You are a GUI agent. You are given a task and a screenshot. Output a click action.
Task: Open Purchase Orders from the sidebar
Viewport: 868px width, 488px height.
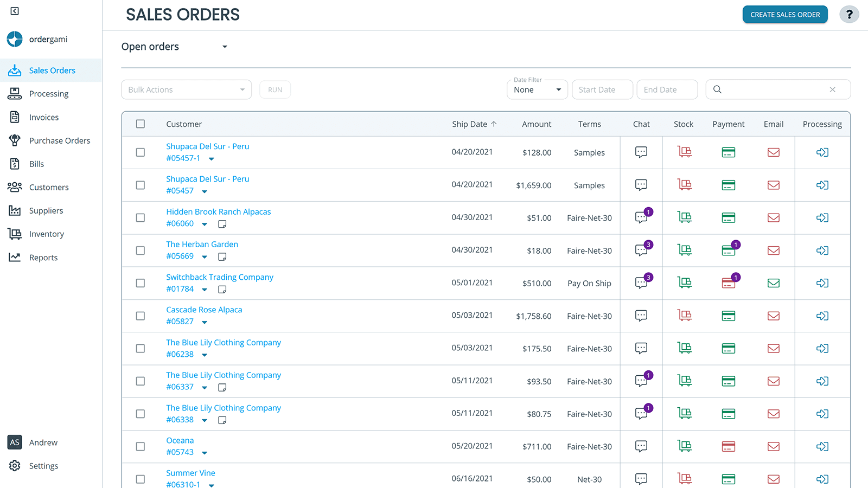point(60,140)
